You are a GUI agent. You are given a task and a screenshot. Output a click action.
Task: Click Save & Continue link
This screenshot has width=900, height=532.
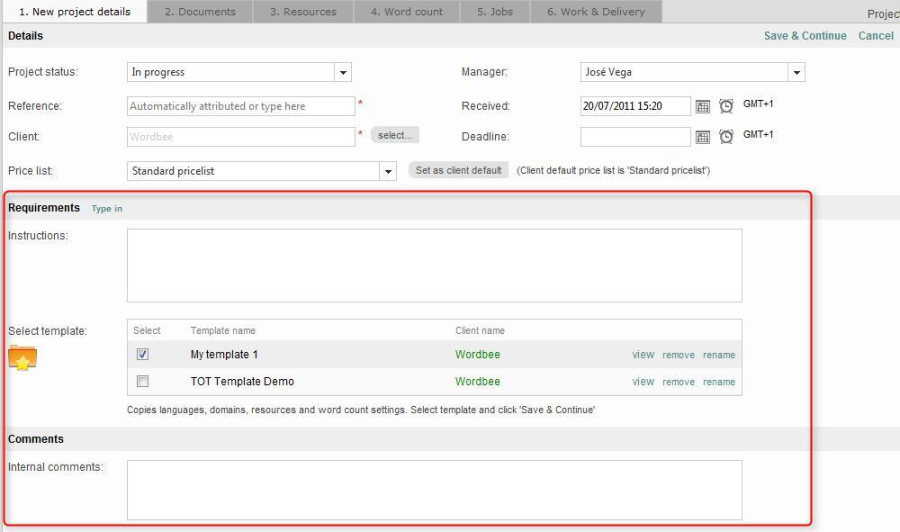[x=805, y=36]
